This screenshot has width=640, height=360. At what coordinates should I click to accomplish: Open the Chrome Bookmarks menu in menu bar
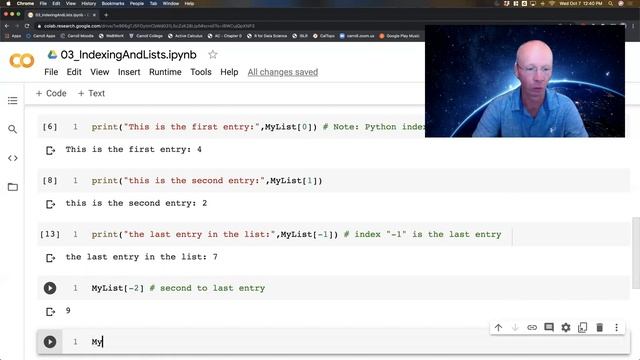(113, 3)
